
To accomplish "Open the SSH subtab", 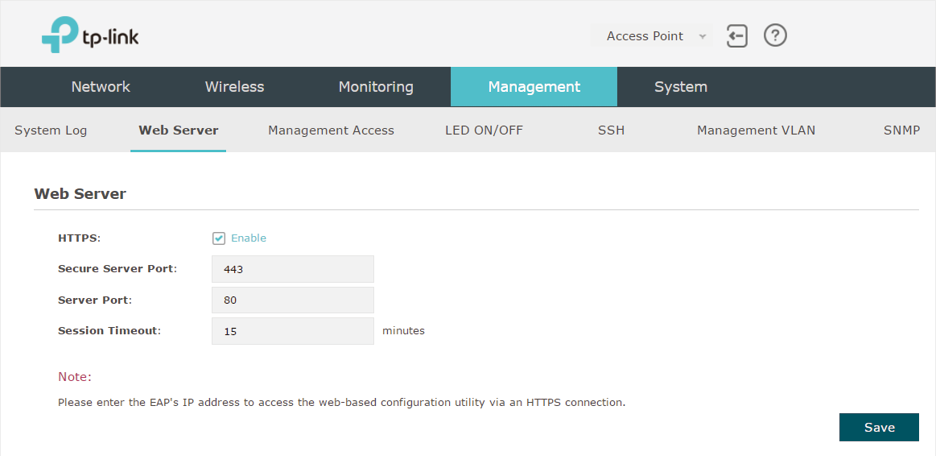I will point(611,130).
